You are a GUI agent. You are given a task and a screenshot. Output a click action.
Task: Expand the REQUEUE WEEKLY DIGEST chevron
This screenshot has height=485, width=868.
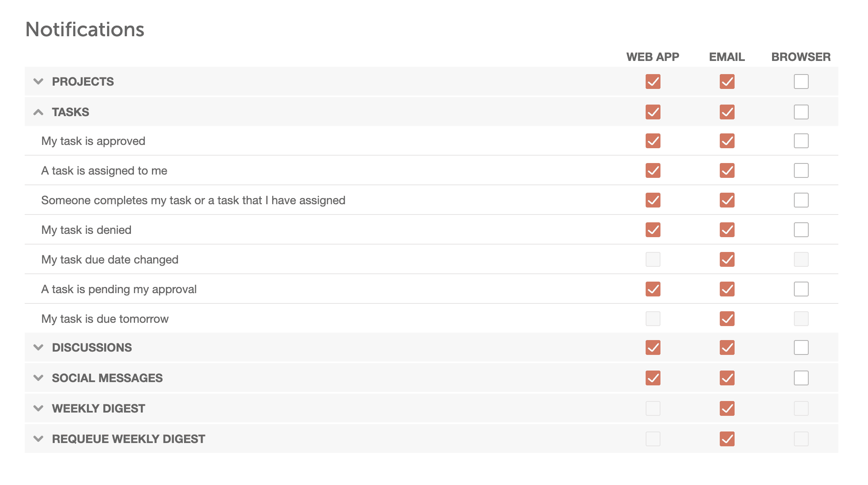coord(38,439)
